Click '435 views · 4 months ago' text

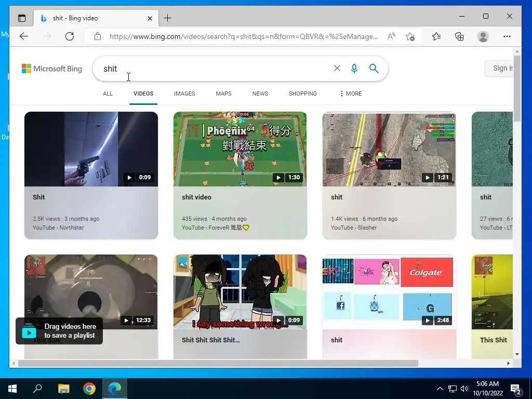click(214, 219)
